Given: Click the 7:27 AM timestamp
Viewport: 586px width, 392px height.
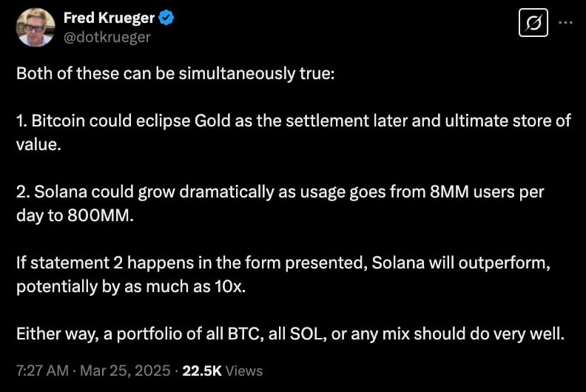Looking at the screenshot, I should (43, 371).
